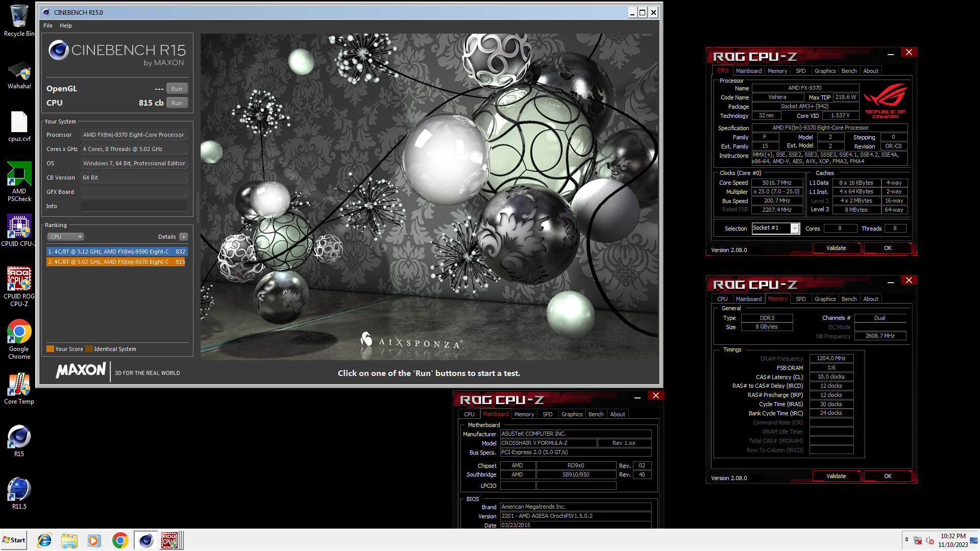The height and width of the screenshot is (551, 980).
Task: Click the GFX Board field
Action: [134, 192]
